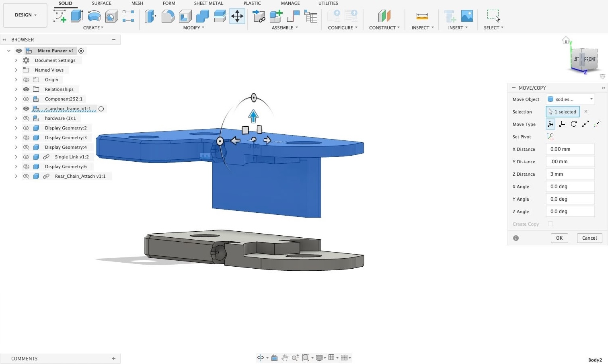The width and height of the screenshot is (608, 364).
Task: Switch to the PLASTIC tab
Action: pos(252,3)
